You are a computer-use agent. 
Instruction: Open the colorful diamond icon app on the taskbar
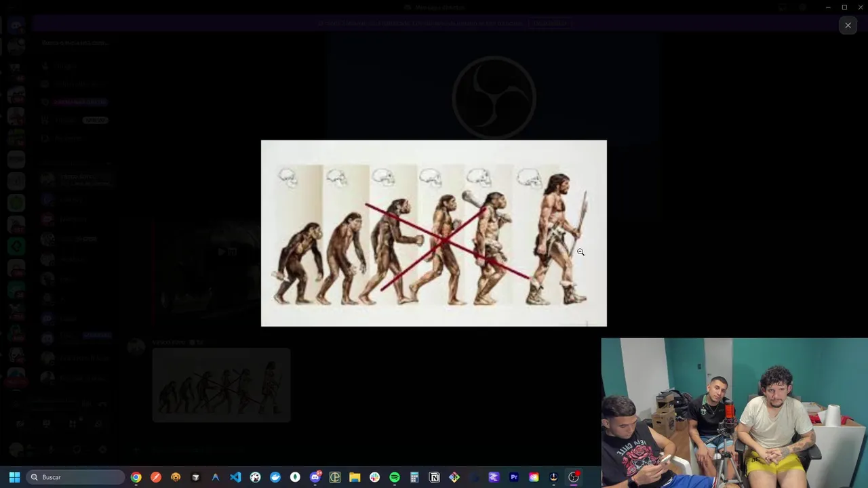(454, 477)
